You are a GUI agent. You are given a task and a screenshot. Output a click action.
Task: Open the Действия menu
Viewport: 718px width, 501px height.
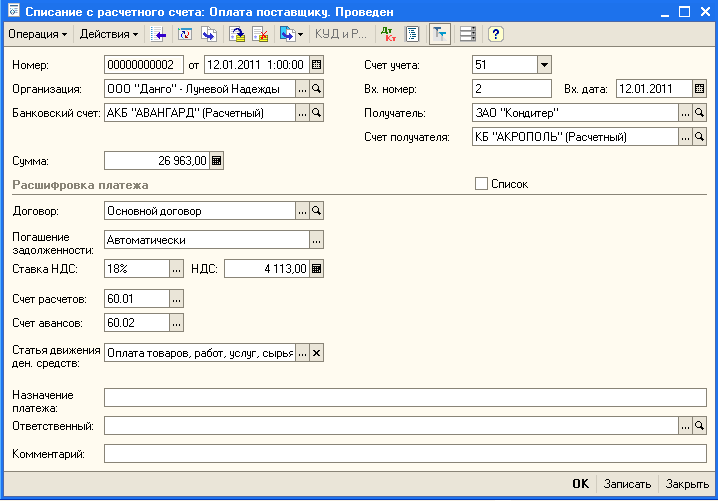tap(108, 34)
